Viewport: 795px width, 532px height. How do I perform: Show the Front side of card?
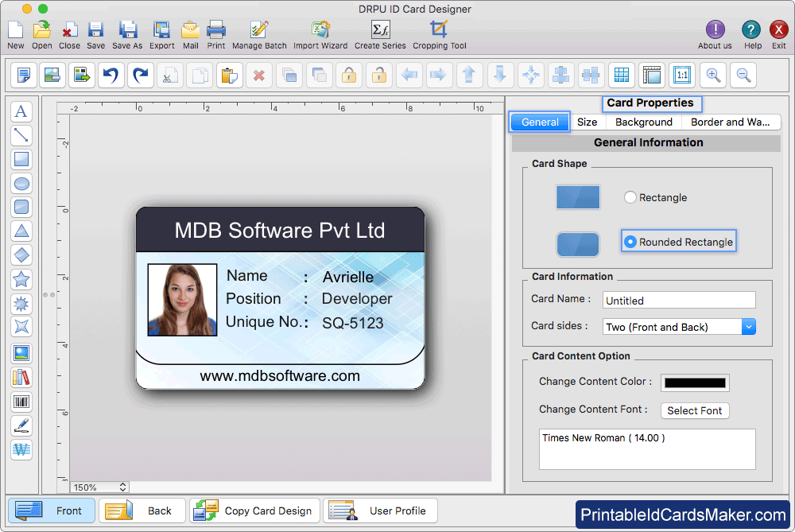[x=52, y=511]
